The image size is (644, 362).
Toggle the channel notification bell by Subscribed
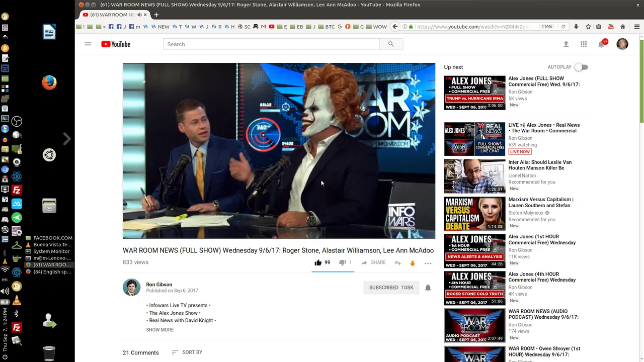[428, 288]
